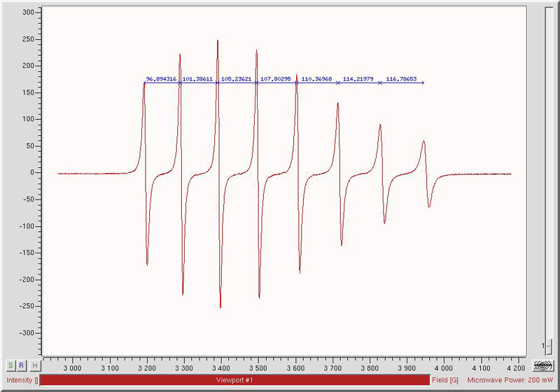Click the 0 intensity axis tick label

click(32, 172)
